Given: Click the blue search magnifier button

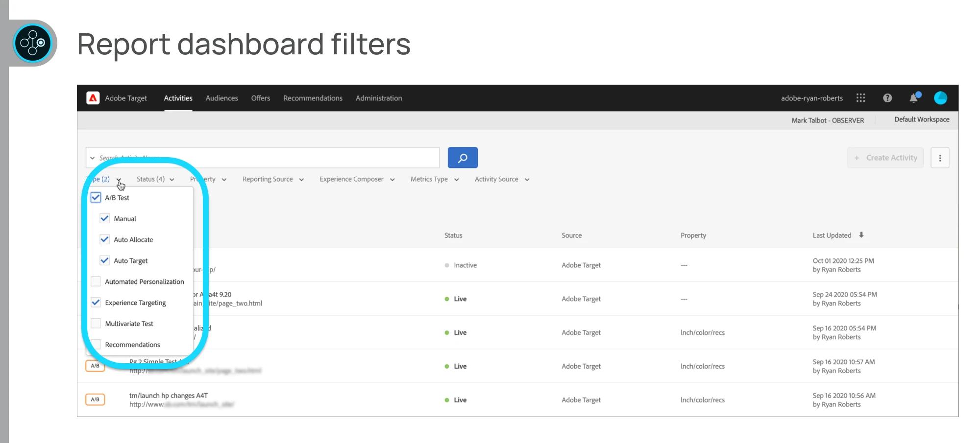Looking at the screenshot, I should 463,158.
